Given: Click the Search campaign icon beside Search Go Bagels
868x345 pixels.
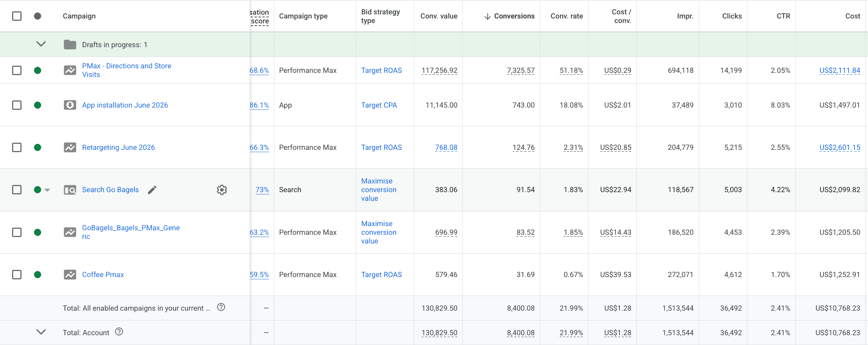Looking at the screenshot, I should tap(70, 190).
